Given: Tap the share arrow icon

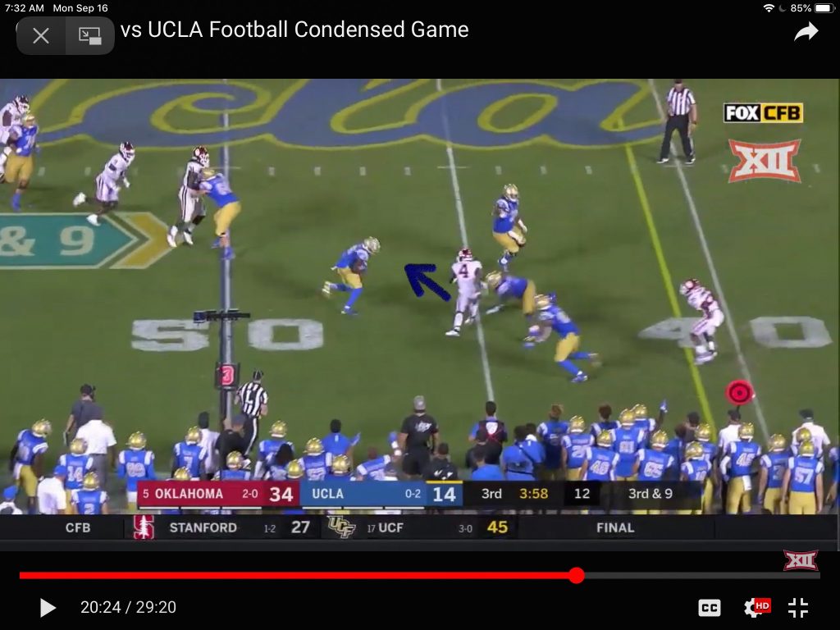Looking at the screenshot, I should 806,32.
